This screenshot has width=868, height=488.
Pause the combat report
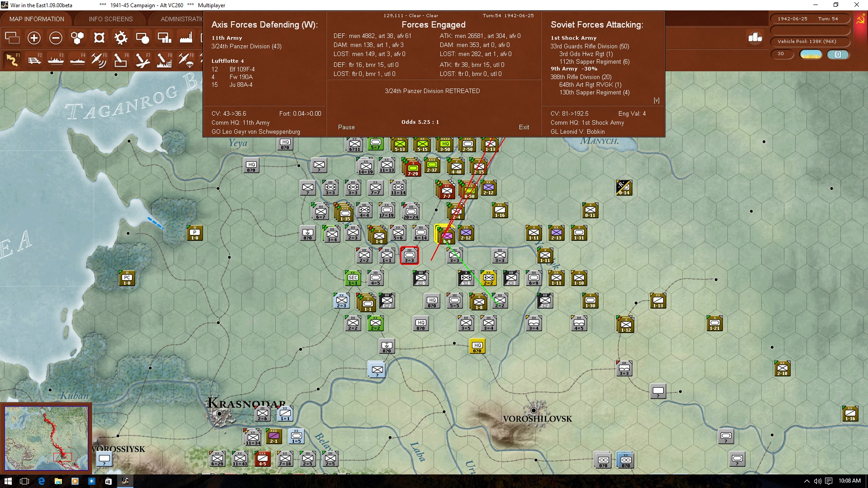point(346,127)
